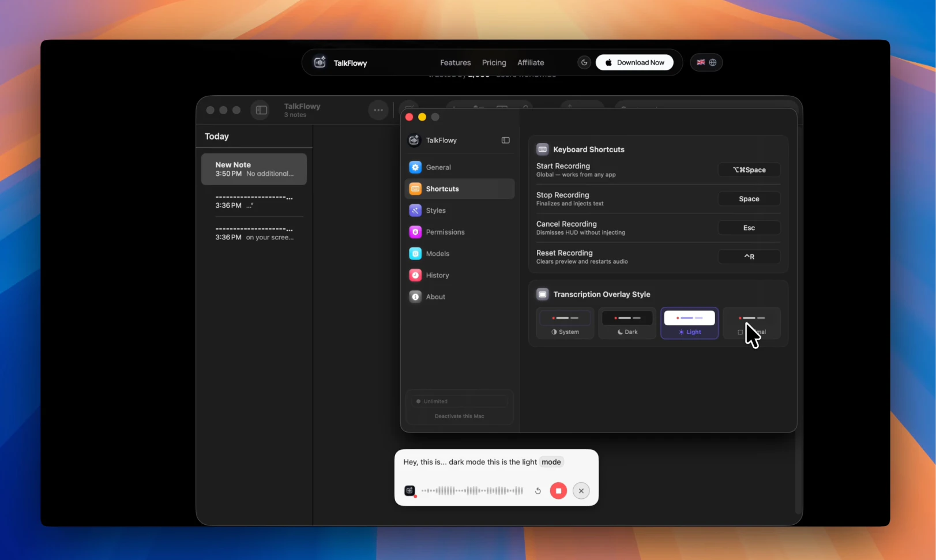Stop recording with the red stop button
Screen dimensions: 936x560
pos(558,491)
